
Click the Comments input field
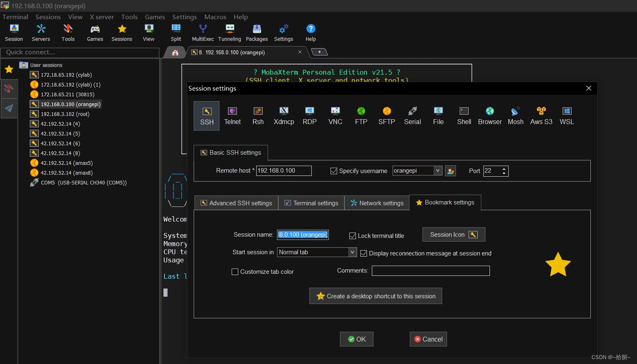coord(431,271)
